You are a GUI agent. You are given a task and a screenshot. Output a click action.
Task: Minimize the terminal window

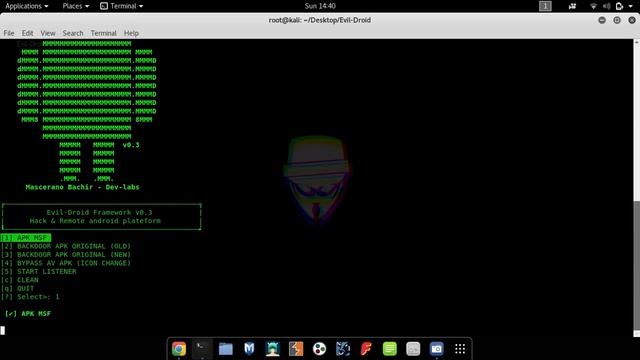click(602, 20)
